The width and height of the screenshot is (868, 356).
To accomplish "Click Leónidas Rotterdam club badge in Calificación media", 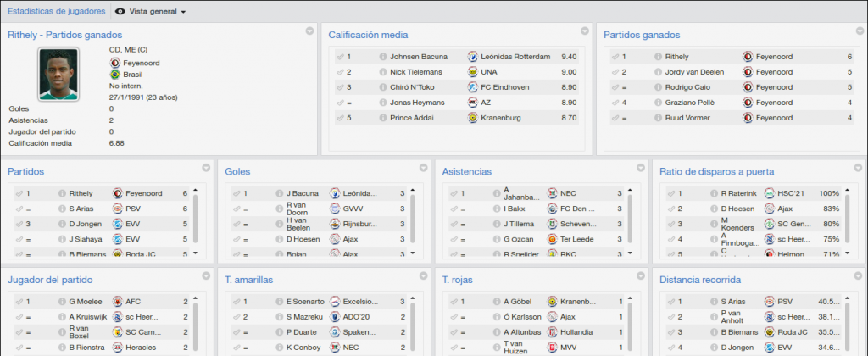I will 473,57.
